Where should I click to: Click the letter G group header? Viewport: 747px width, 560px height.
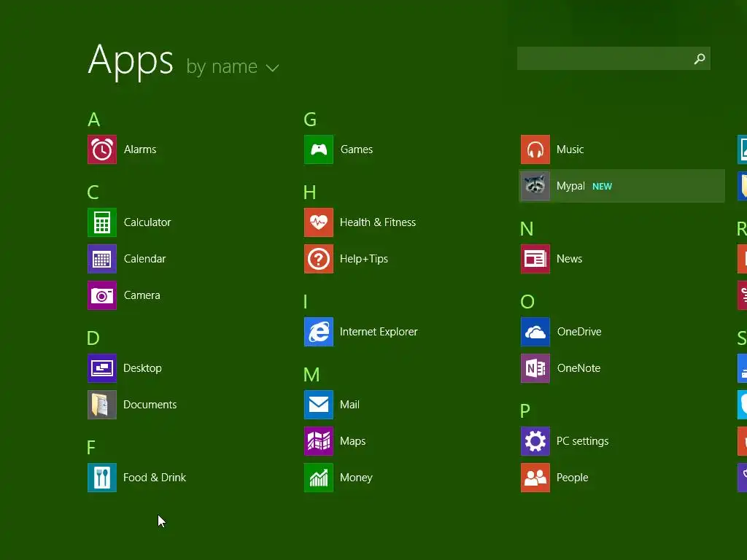click(x=310, y=120)
